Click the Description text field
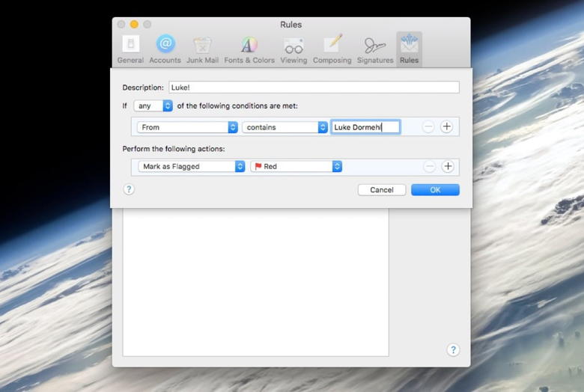Image resolution: width=584 pixels, height=392 pixels. [314, 88]
